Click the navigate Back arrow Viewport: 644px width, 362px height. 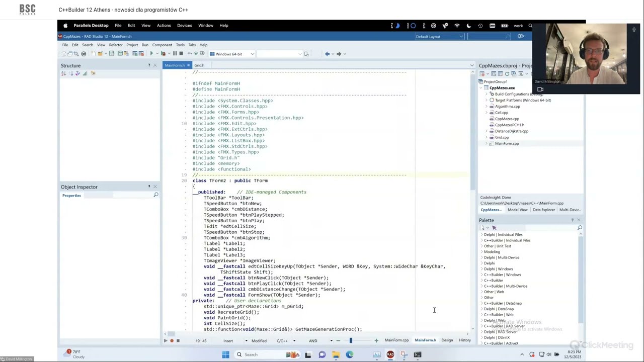point(327,54)
